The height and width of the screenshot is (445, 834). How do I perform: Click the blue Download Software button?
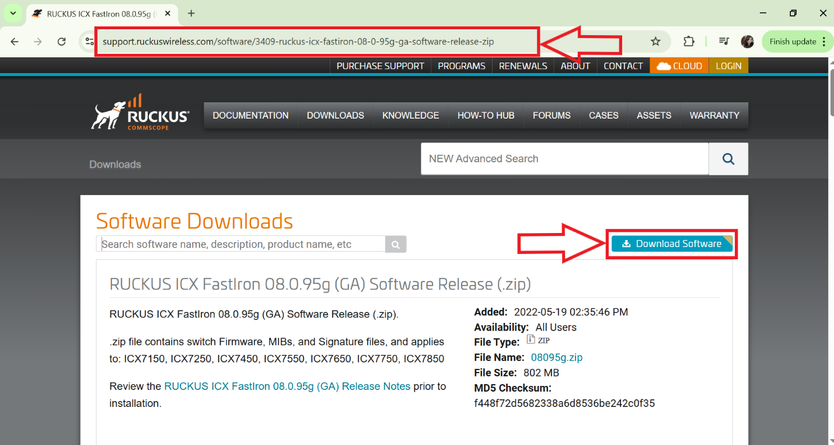(x=671, y=244)
